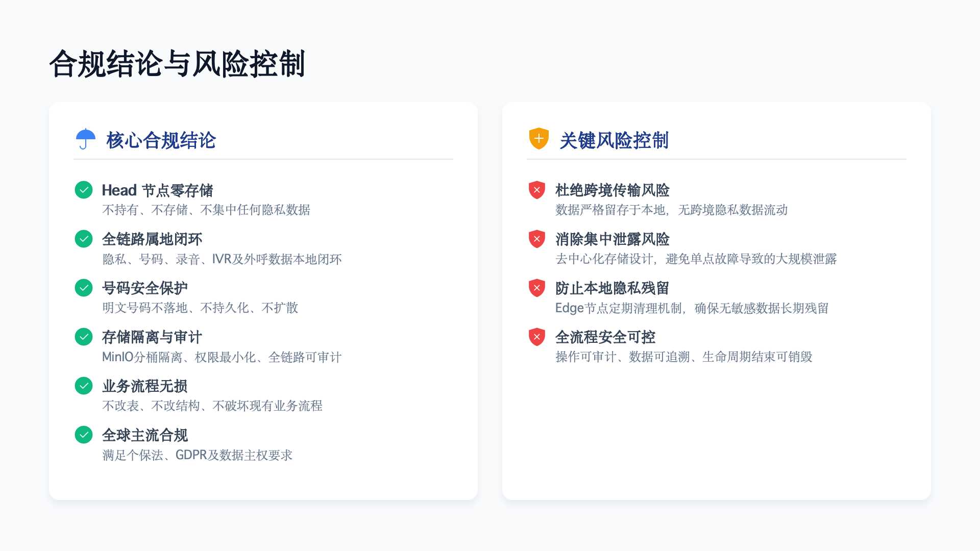Click the green check icon next to 号码安全保护
This screenshot has height=551, width=980.
84,288
